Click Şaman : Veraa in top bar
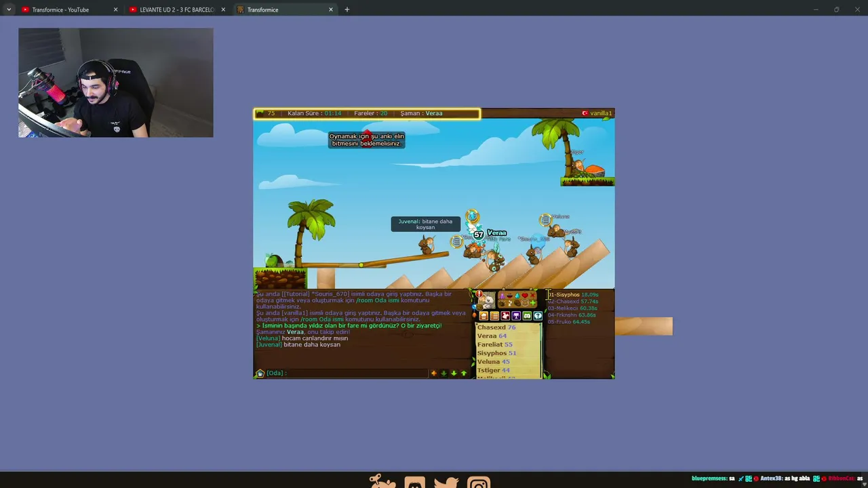Screen dimensions: 868x488 tap(421, 113)
